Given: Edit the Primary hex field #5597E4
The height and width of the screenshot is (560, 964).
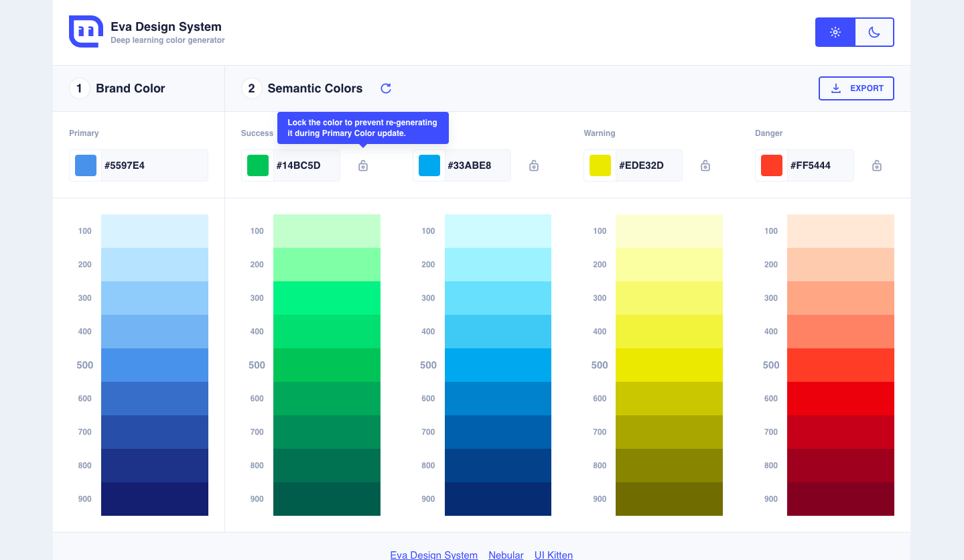Looking at the screenshot, I should coord(153,165).
